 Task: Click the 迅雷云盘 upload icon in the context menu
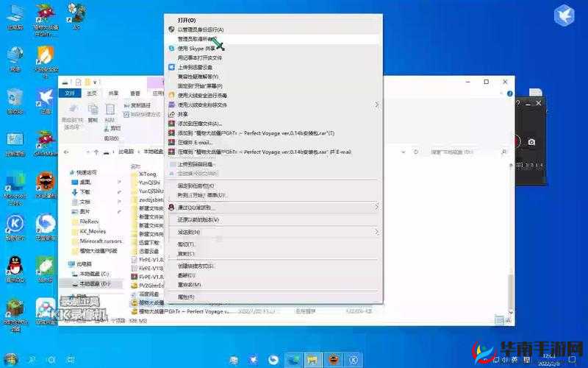click(171, 67)
